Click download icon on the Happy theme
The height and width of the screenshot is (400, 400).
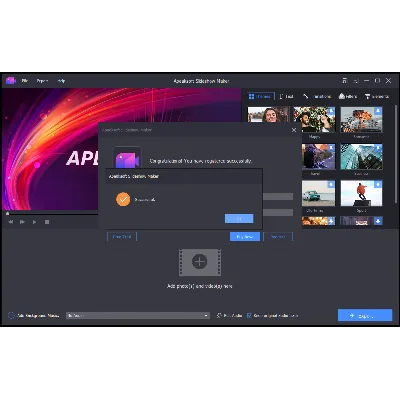pos(331,111)
